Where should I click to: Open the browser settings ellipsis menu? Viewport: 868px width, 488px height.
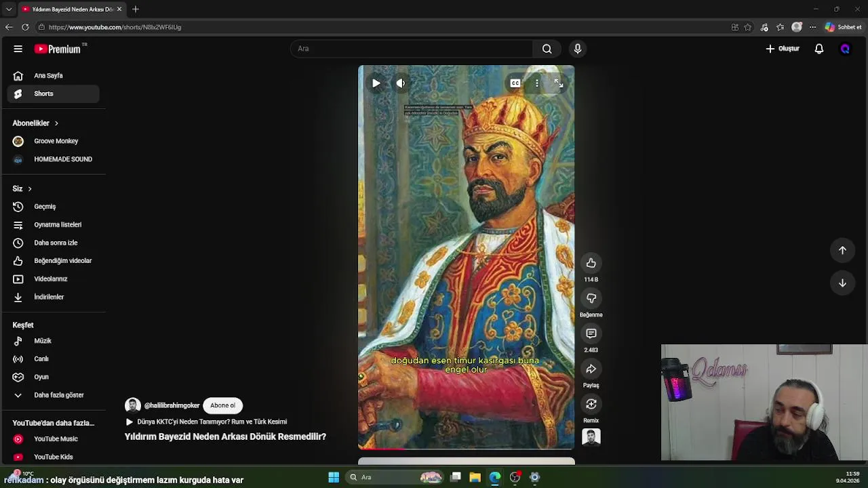[812, 27]
